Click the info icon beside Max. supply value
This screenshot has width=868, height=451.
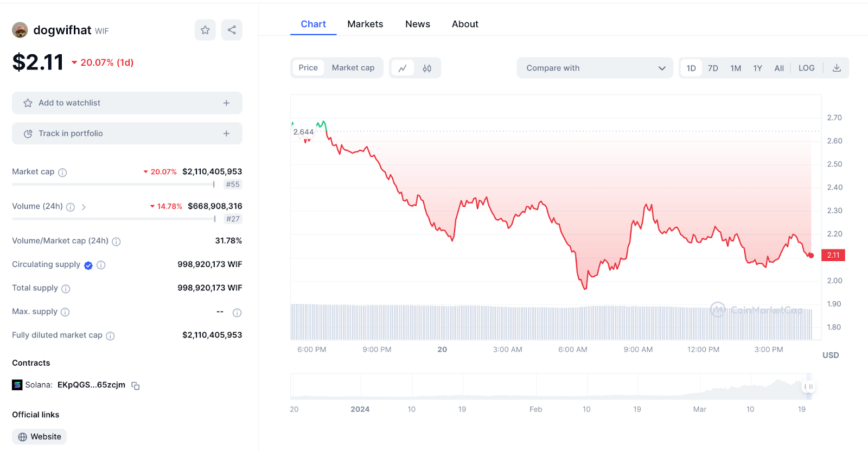(237, 313)
